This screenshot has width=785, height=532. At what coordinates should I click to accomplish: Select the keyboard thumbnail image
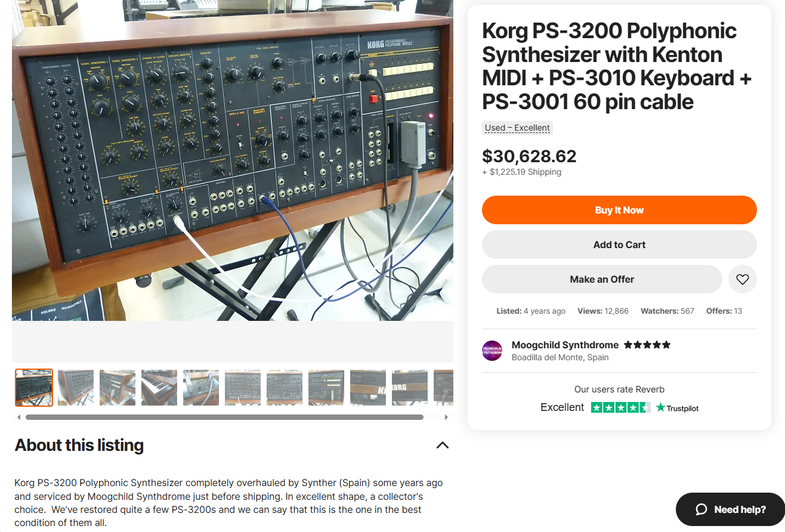click(159, 388)
